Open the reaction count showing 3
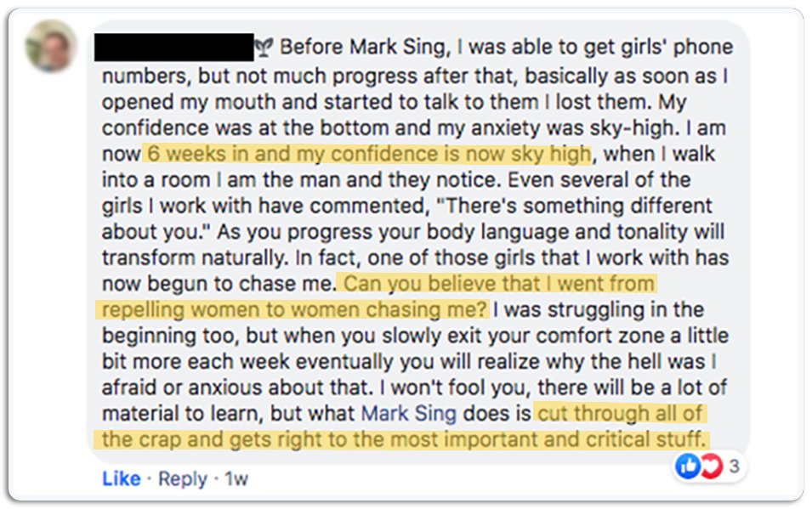 [x=733, y=466]
